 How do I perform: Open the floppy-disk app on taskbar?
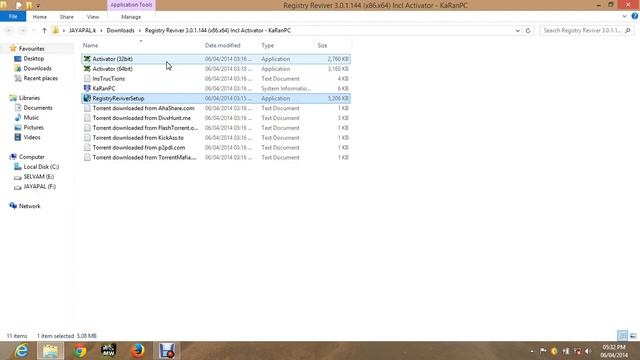click(167, 351)
